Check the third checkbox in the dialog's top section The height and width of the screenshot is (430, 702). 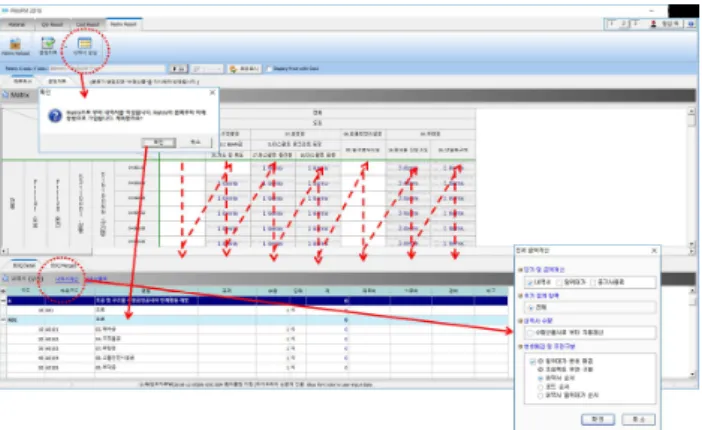pyautogui.click(x=593, y=282)
